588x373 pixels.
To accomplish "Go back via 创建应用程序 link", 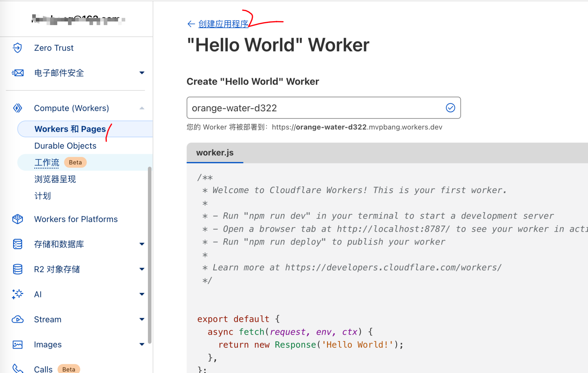I will tap(223, 24).
